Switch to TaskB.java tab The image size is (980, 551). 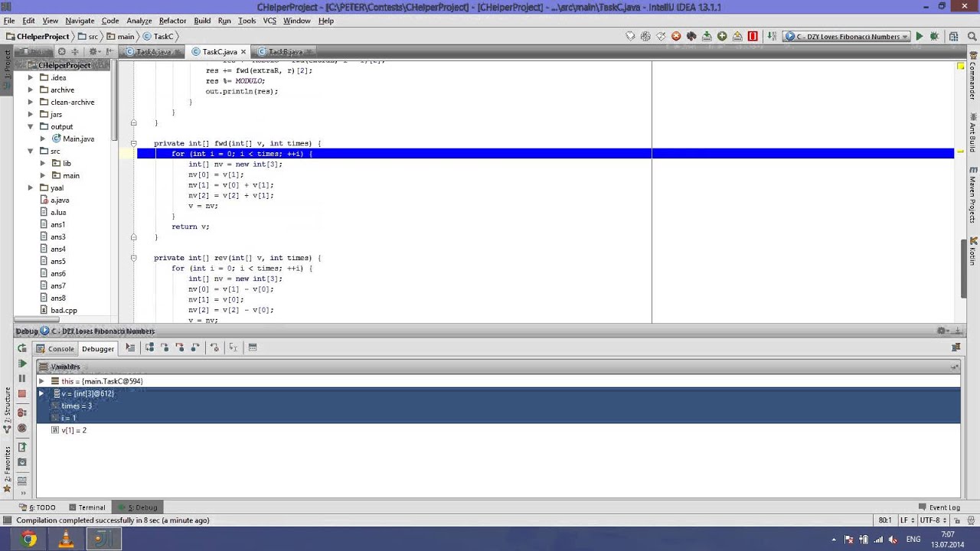click(285, 51)
